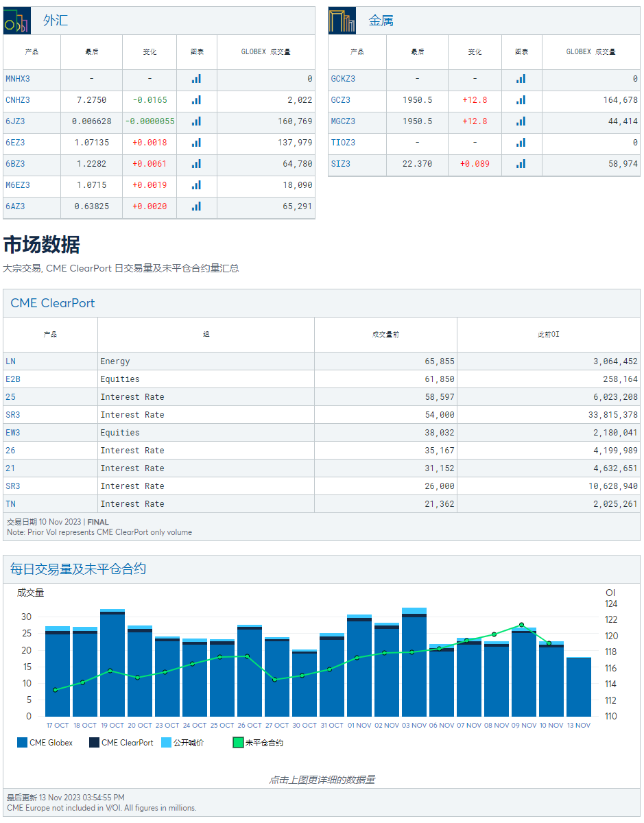Click the 此前OI column header
The image size is (644, 823).
pos(549,335)
